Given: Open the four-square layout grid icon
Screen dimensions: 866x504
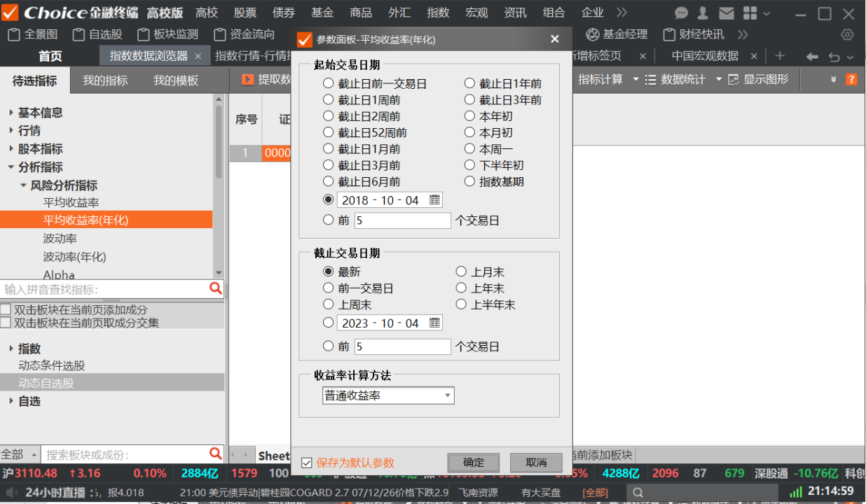Looking at the screenshot, I should (x=750, y=13).
